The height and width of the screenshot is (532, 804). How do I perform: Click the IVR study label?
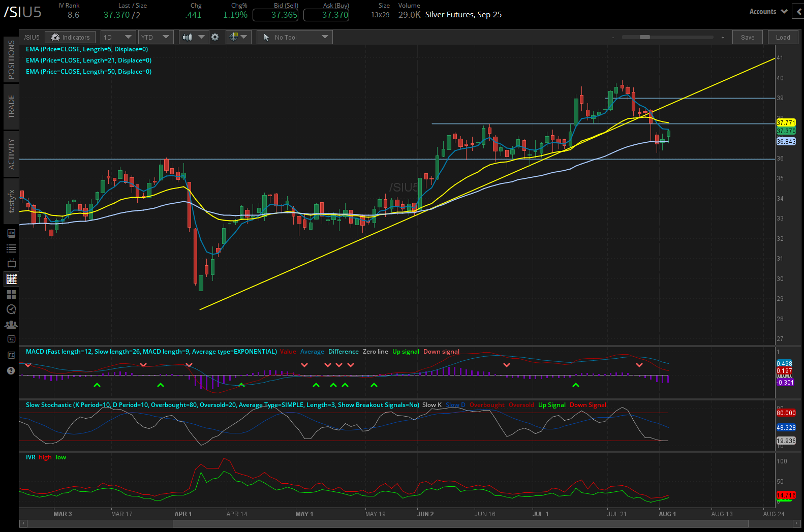tap(30, 457)
